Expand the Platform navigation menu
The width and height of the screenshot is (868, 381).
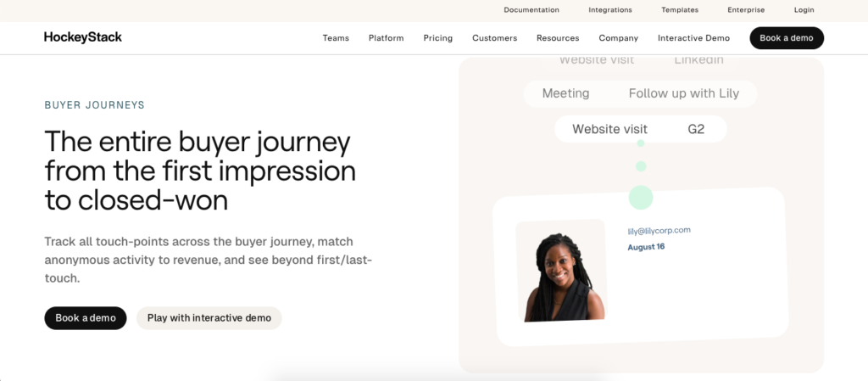[387, 38]
